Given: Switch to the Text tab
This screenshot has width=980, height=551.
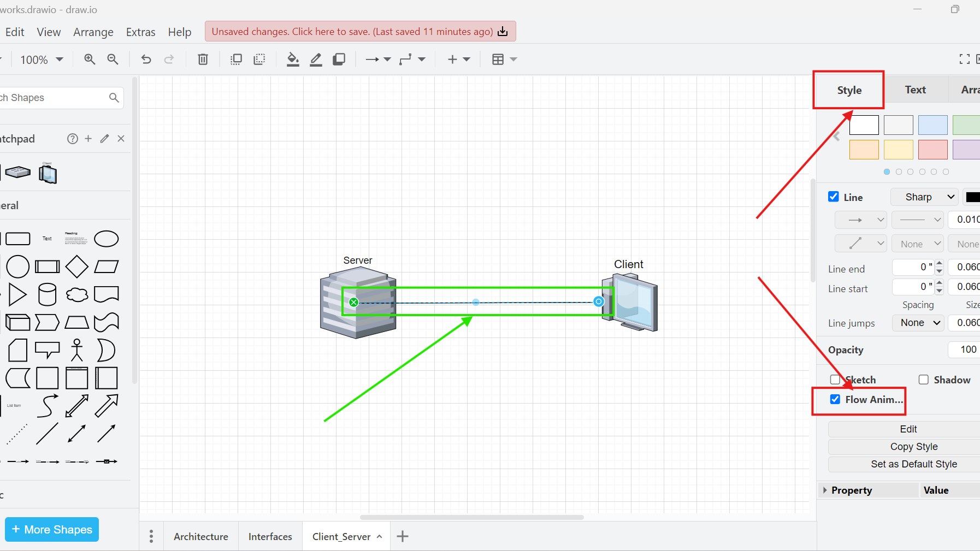Looking at the screenshot, I should point(915,89).
